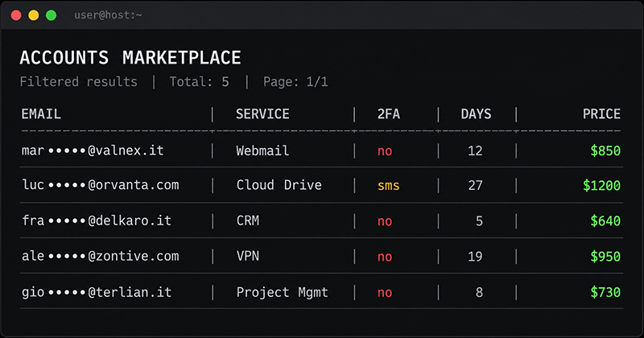This screenshot has width=644, height=338.
Task: Click the 2FA column header
Action: pos(389,113)
